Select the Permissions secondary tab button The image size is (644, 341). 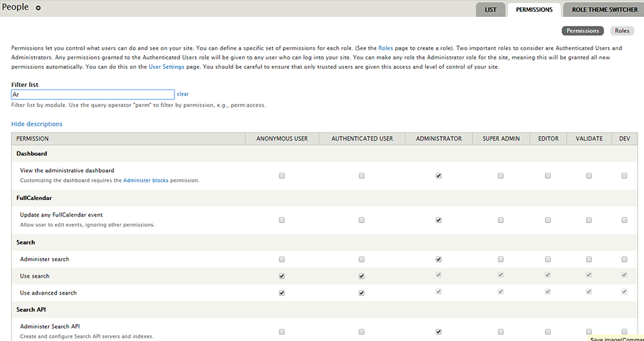tap(582, 31)
